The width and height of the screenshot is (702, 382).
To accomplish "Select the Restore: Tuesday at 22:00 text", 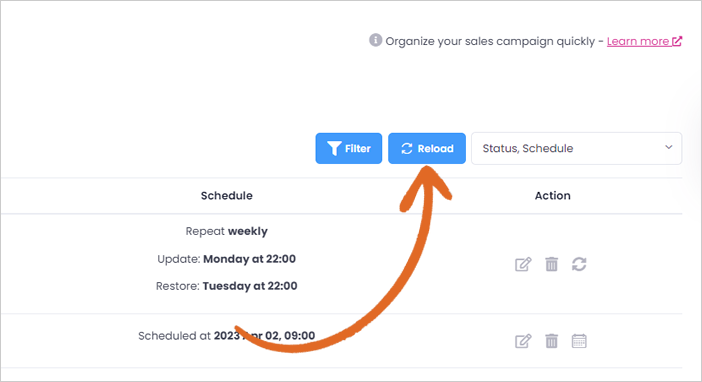I will (x=227, y=286).
